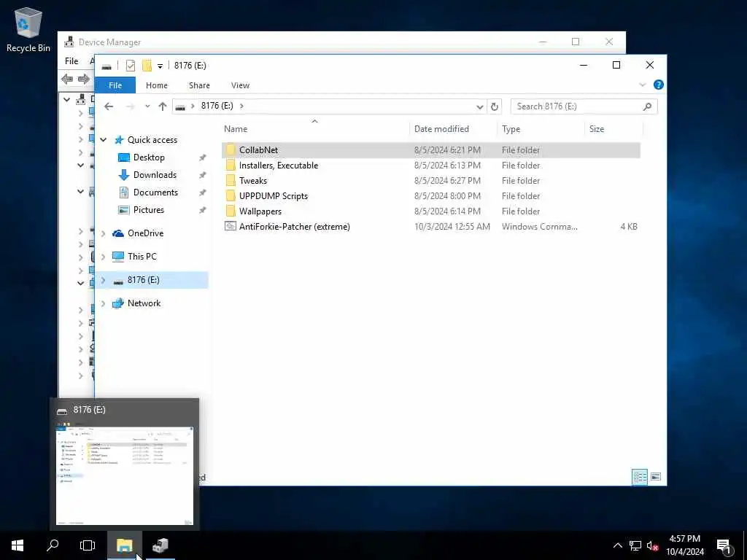
Task: Open the address bar history dropdown
Action: 480,106
